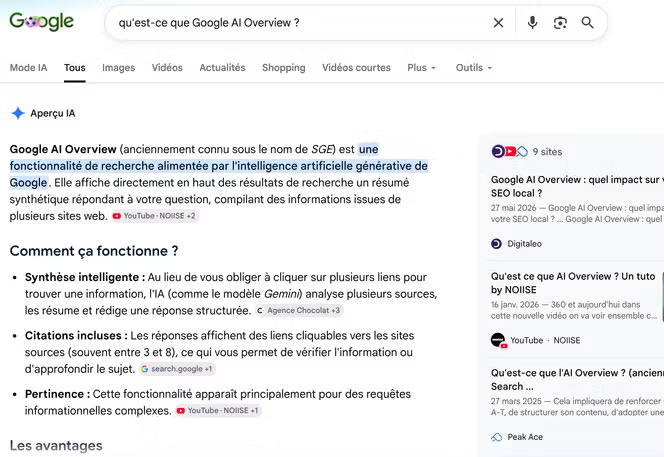Screen dimensions: 664x457
Task: Click the highlighted definition text
Action: pyautogui.click(x=219, y=166)
